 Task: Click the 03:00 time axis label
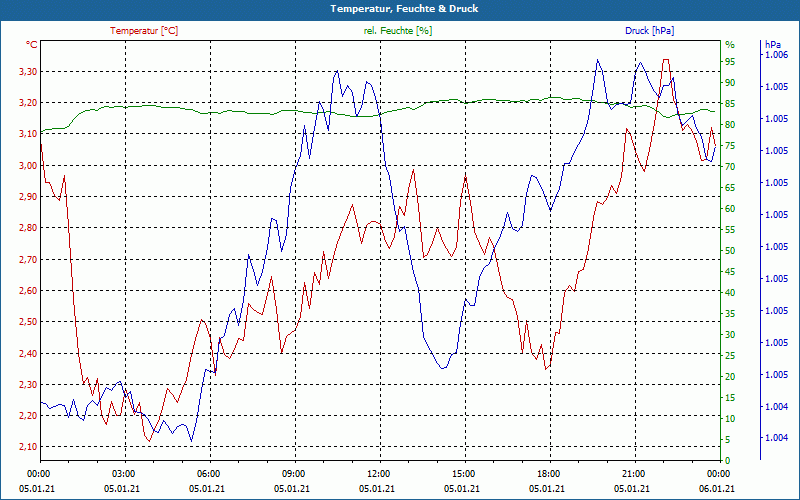(123, 474)
